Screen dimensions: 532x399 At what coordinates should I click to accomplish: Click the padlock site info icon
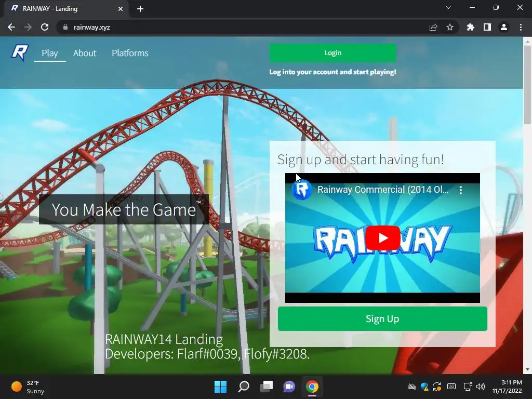[65, 27]
